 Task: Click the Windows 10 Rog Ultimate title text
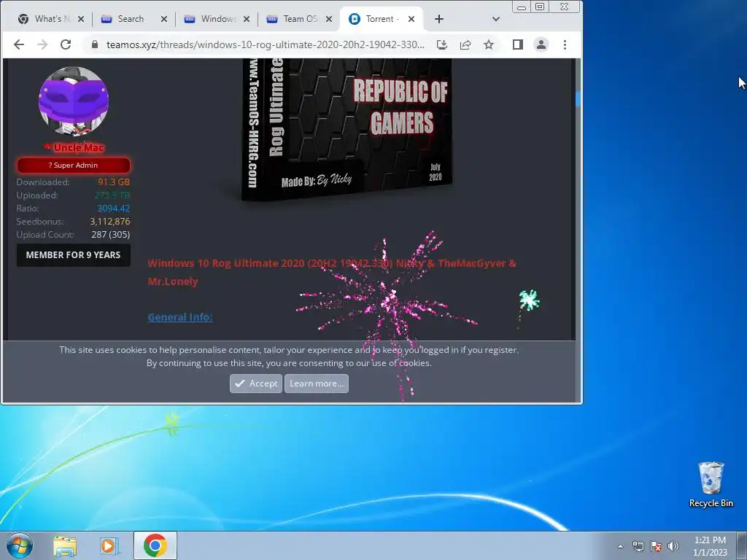click(332, 272)
